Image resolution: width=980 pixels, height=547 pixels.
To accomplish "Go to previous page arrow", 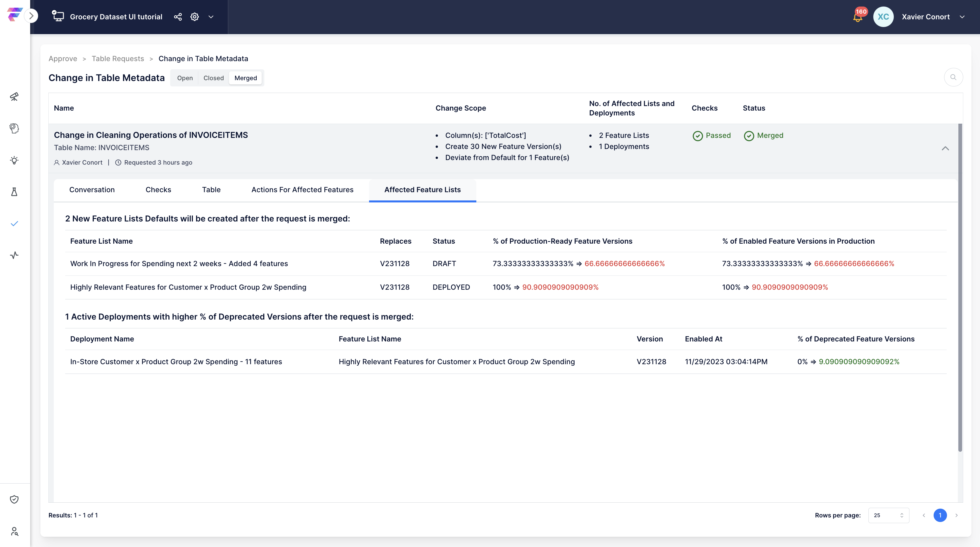I will pos(924,515).
